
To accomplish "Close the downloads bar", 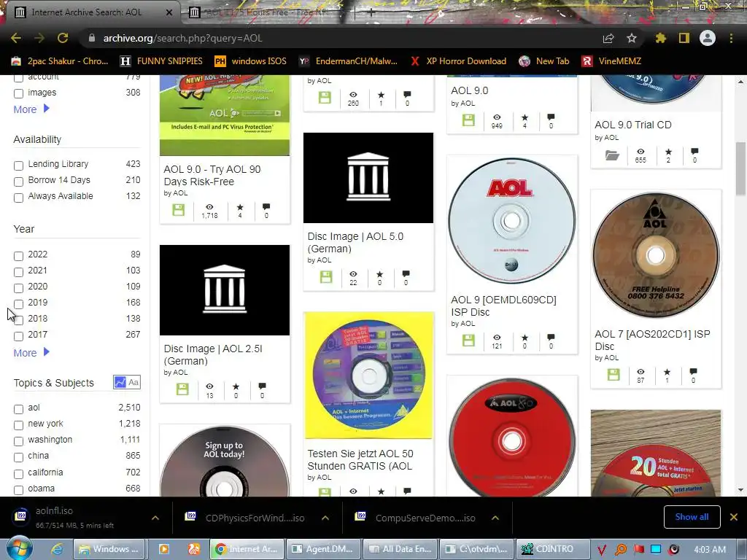I will point(734,517).
